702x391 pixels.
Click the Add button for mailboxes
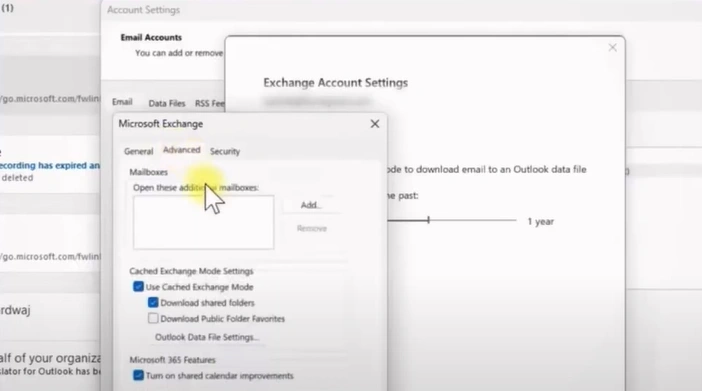pyautogui.click(x=311, y=205)
